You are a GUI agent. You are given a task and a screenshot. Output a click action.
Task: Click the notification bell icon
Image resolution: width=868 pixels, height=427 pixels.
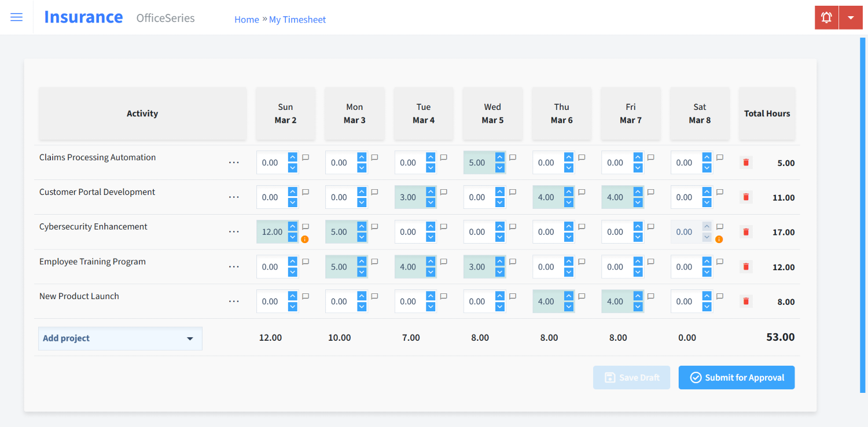click(x=826, y=17)
